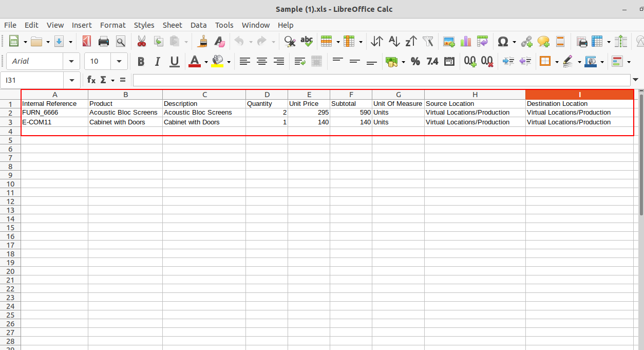Expand the Arial font name dropdown
Viewport: 644px width, 350px height.
coord(71,61)
